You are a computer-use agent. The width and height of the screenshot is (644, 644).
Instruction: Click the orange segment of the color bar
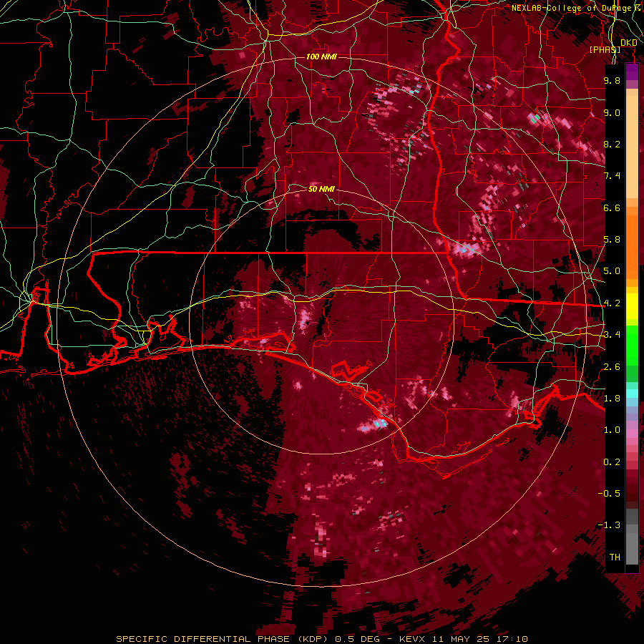pyautogui.click(x=632, y=243)
